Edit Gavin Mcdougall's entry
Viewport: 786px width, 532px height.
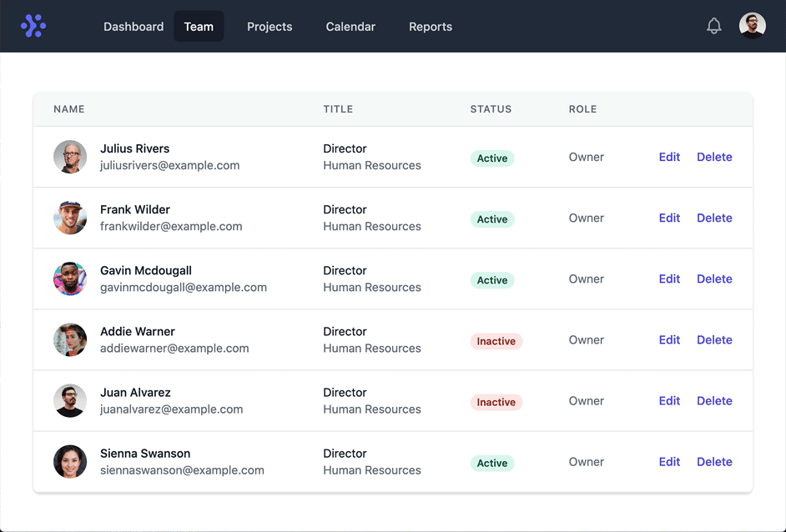click(669, 279)
